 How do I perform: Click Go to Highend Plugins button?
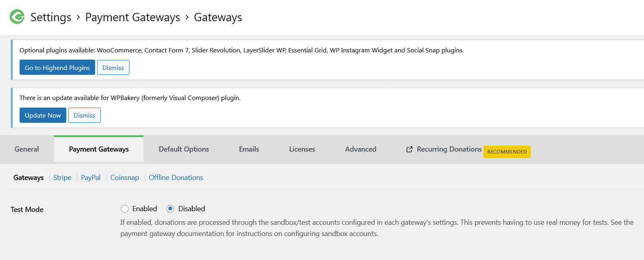tap(57, 68)
